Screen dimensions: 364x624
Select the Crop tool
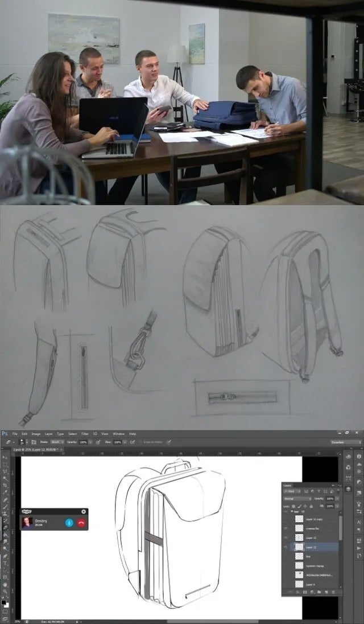(x=5, y=486)
